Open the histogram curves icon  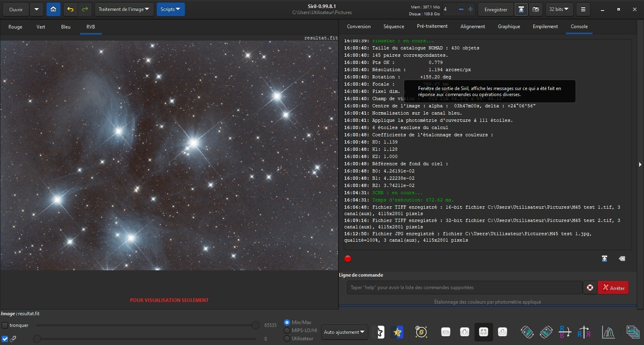point(608,332)
